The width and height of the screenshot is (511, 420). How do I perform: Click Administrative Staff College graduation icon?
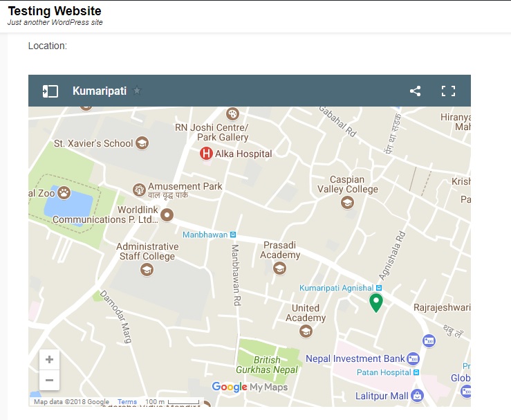147,270
